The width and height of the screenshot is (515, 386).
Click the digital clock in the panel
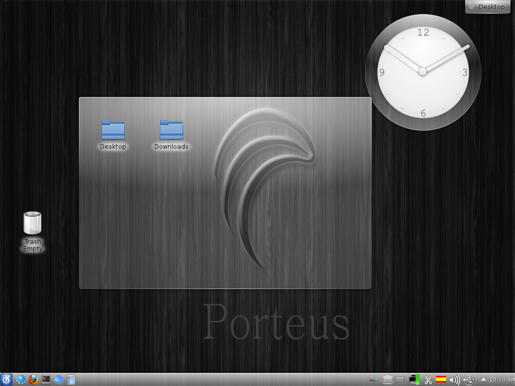point(502,380)
